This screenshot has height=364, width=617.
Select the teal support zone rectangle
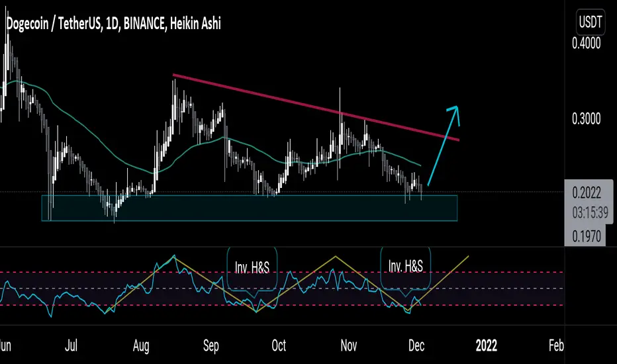250,208
